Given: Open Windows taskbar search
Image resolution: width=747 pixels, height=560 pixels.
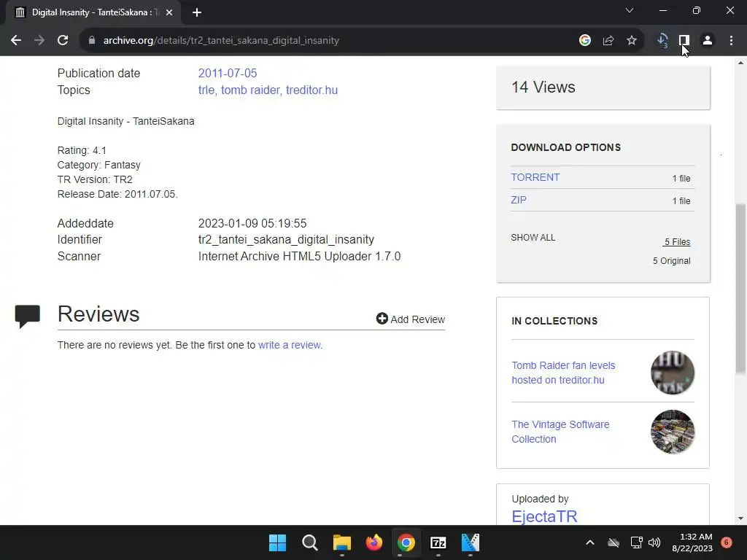Looking at the screenshot, I should [x=309, y=542].
